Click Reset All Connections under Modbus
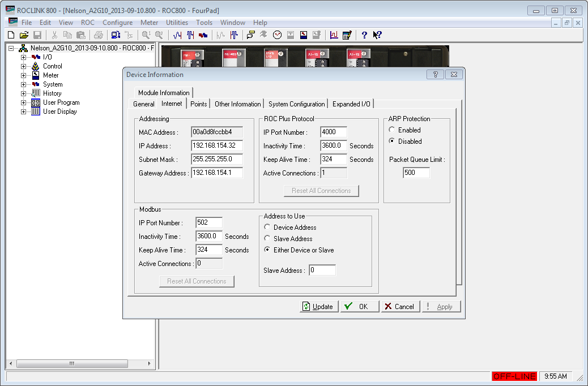The width and height of the screenshot is (588, 386). pos(197,281)
